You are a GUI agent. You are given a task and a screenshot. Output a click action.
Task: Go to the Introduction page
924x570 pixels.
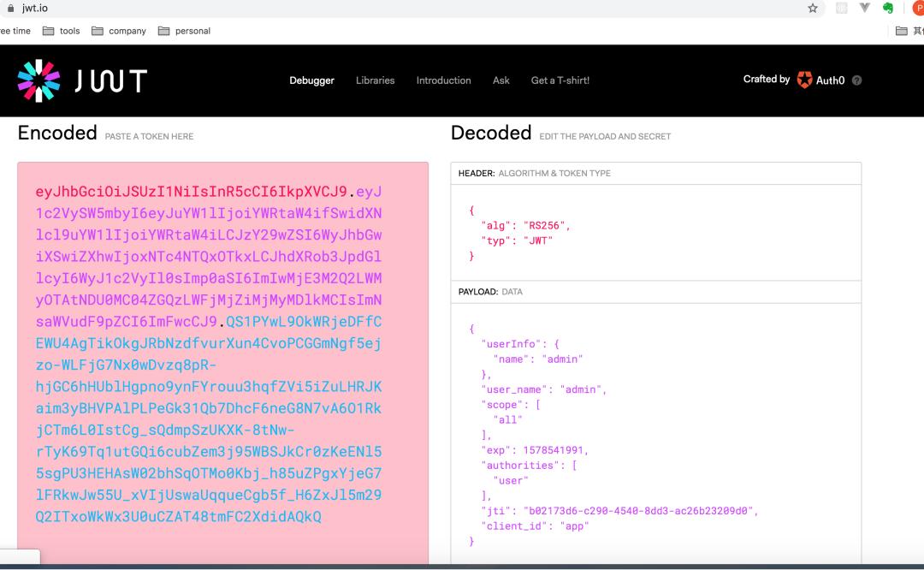[x=443, y=80]
